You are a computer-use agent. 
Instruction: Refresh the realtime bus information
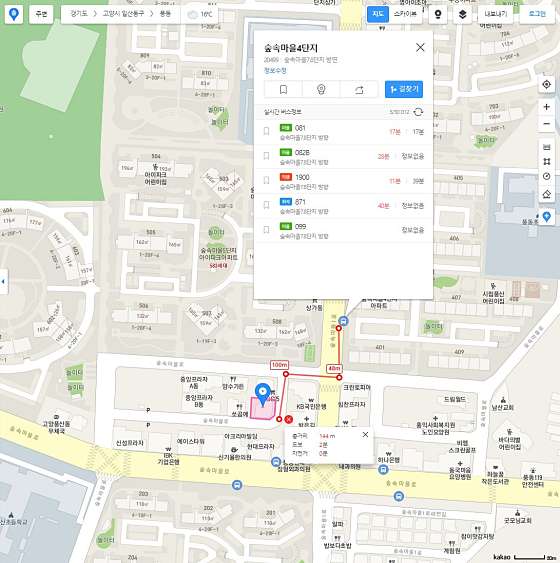418,112
